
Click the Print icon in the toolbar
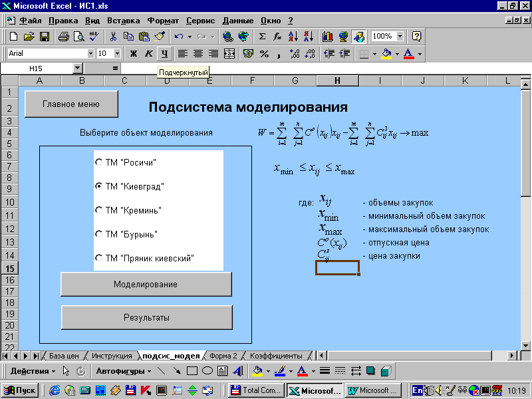(64, 37)
